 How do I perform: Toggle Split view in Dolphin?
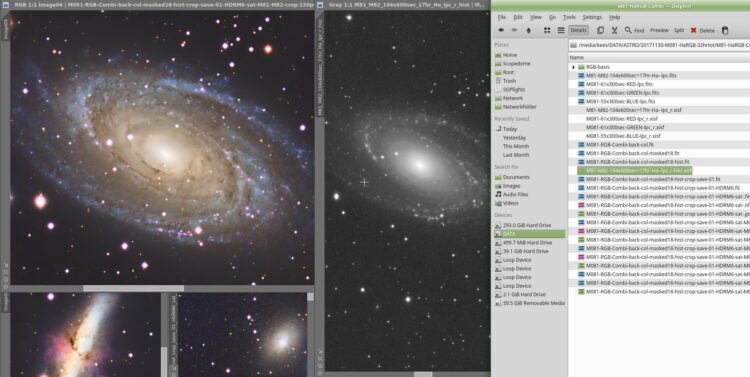tap(679, 30)
